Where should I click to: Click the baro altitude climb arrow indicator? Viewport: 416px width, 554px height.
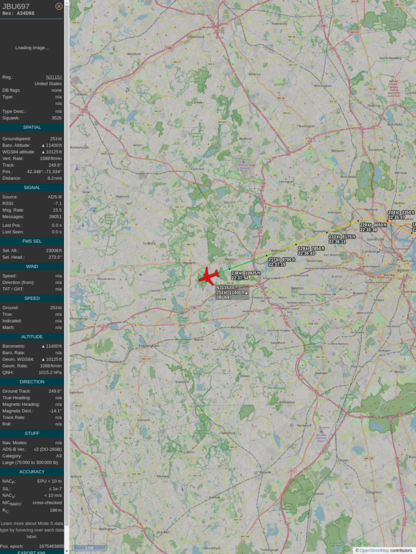click(x=43, y=146)
